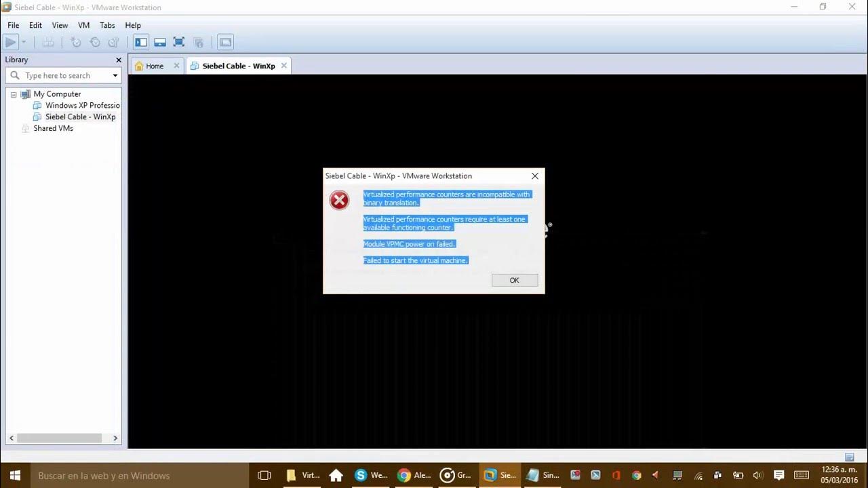Open the Action Center notifications icon
Viewport: 868px width, 488px height.
pyautogui.click(x=779, y=475)
